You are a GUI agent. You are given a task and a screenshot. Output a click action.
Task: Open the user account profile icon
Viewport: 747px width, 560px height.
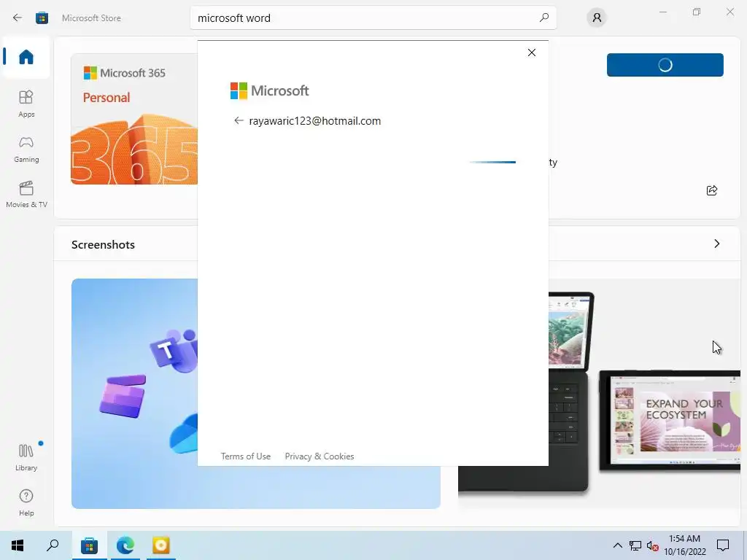click(x=597, y=18)
